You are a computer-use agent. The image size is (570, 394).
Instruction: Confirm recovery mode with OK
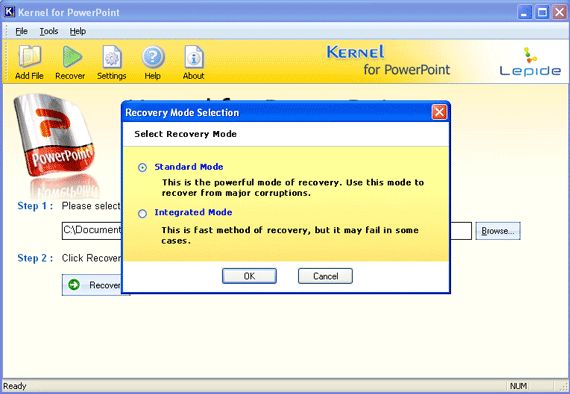coord(249,276)
